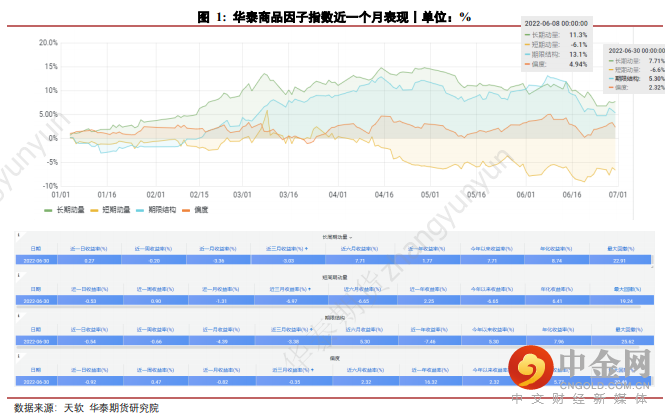This screenshot has height=417, width=665.
Task: Open the info icon of 长期动量 panel
Action: pos(19,235)
